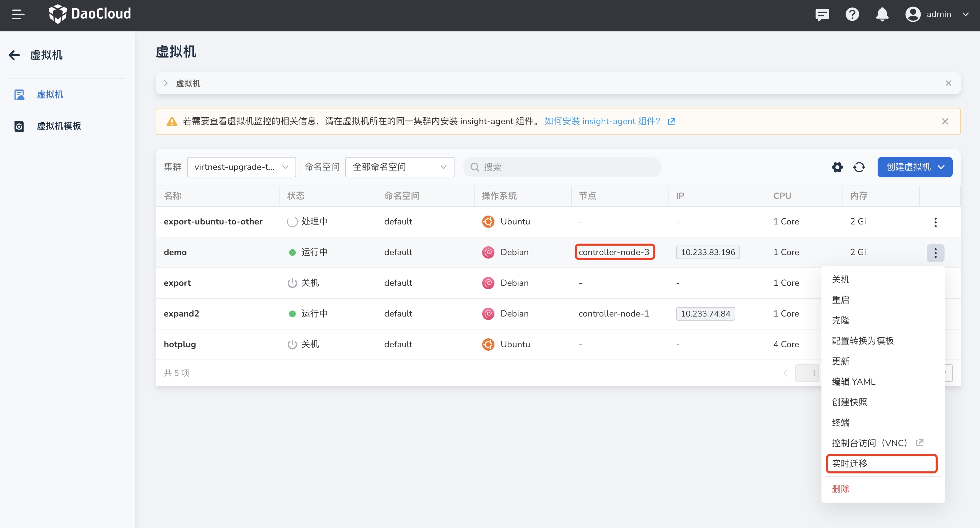This screenshot has height=528, width=980.
Task: Expand the 创建虚拟机 dropdown button
Action: [914, 167]
